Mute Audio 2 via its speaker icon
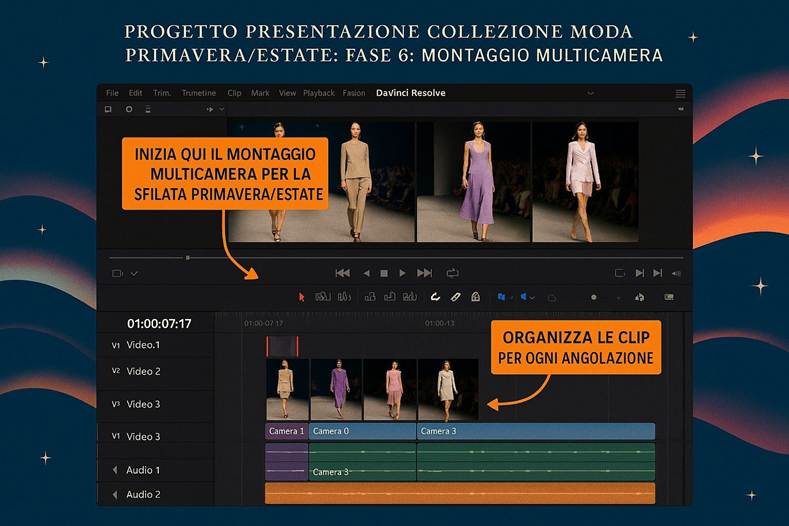Viewport: 789px width, 526px height. [x=115, y=495]
